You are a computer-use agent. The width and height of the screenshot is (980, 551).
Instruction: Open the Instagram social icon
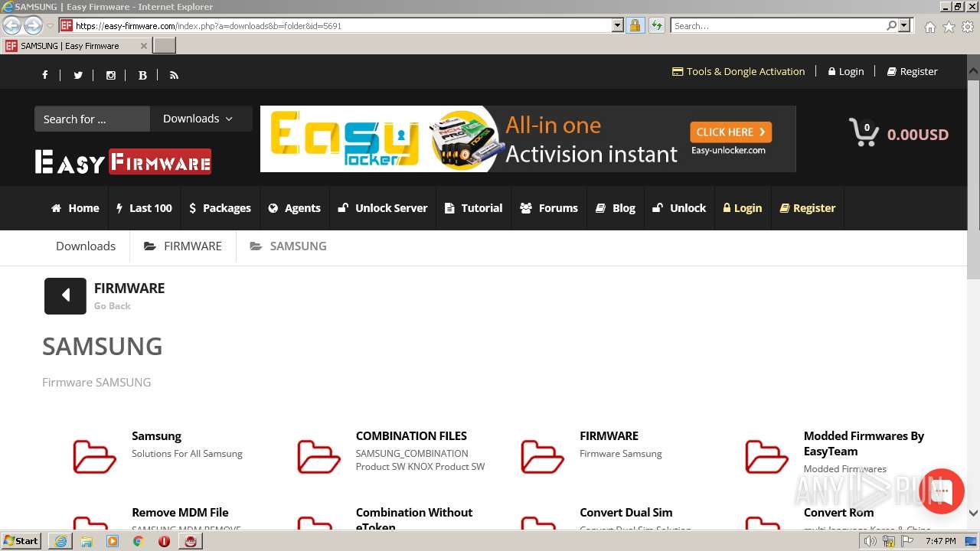(x=111, y=75)
